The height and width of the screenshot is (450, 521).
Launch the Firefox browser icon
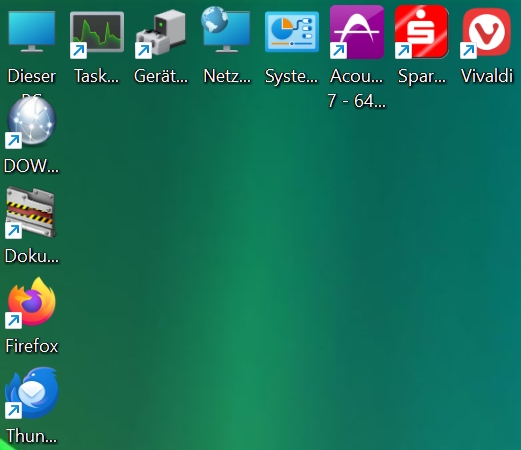click(x=31, y=303)
